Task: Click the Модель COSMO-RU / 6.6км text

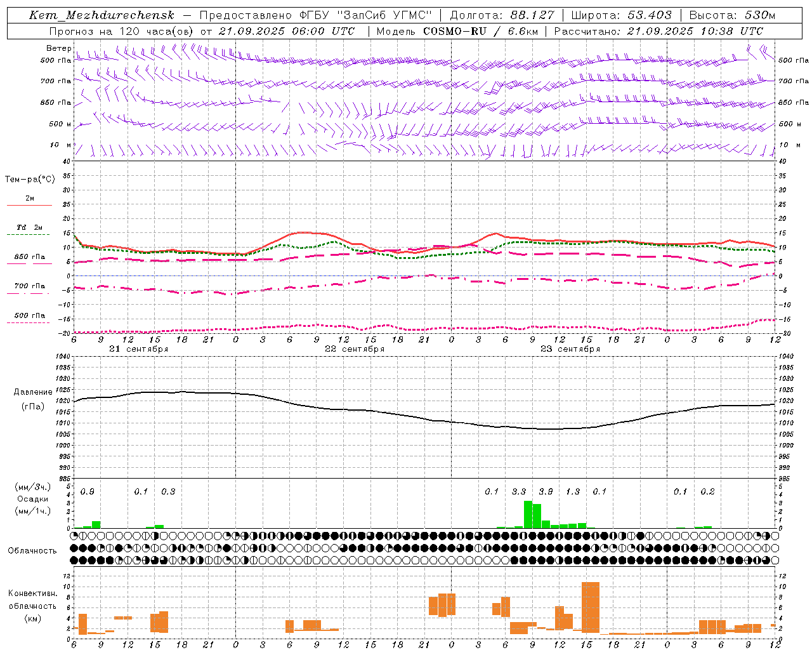Action: click(457, 31)
